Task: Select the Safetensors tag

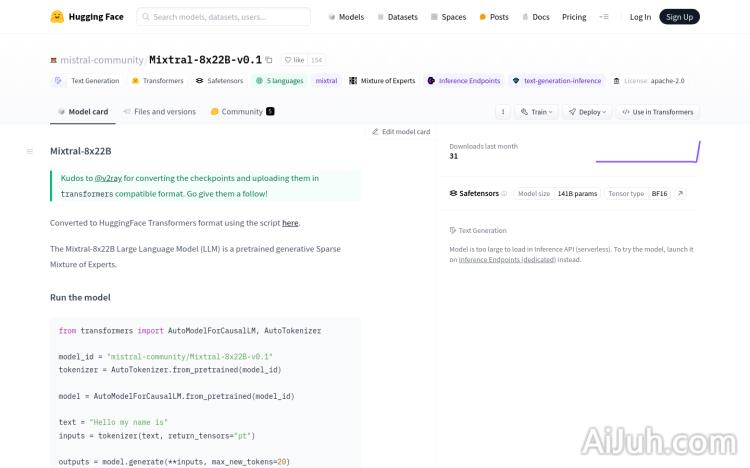Action: pyautogui.click(x=219, y=81)
